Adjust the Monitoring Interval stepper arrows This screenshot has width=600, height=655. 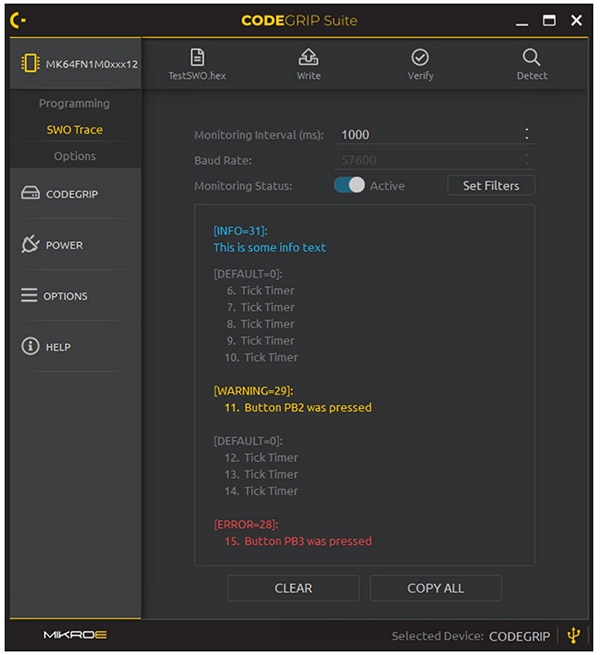(527, 135)
